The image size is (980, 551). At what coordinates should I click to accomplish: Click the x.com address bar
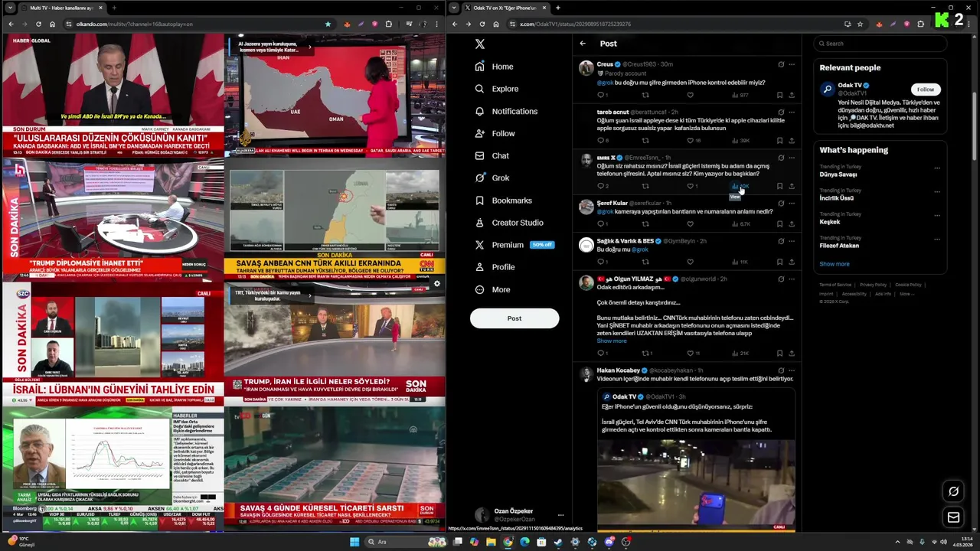point(674,24)
